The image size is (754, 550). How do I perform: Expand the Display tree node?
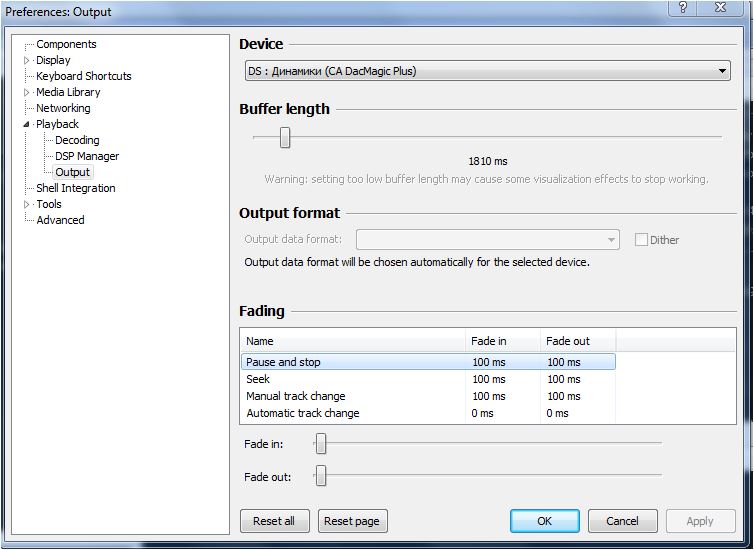27,60
